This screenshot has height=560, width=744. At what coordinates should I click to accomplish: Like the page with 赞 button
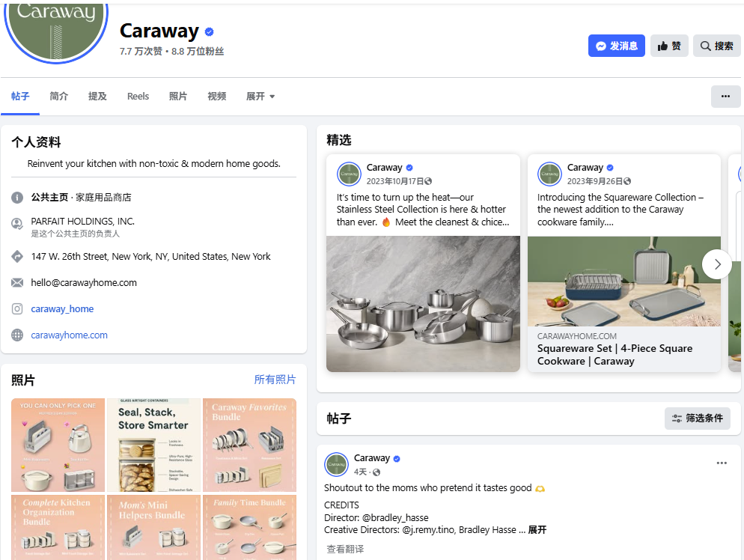pyautogui.click(x=669, y=46)
